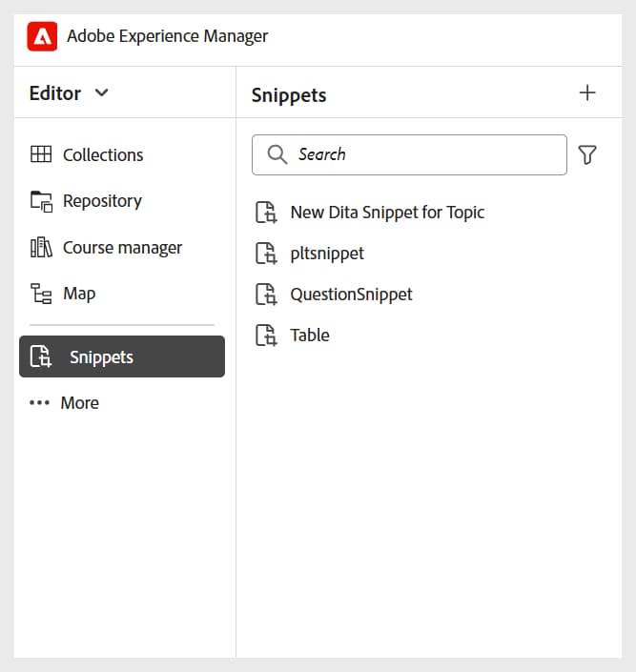The height and width of the screenshot is (672, 636).
Task: Click the Repository folder icon
Action: 41,201
